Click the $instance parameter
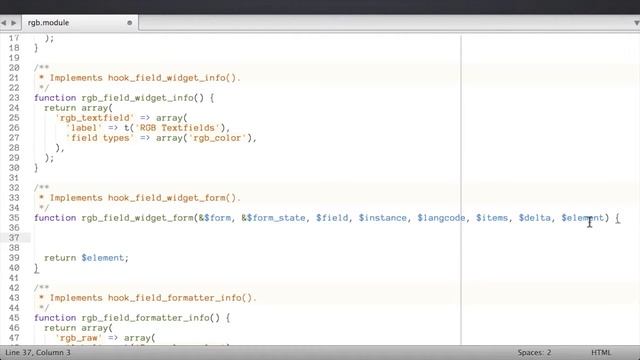Viewport: 640px width, 360px height. [382, 218]
